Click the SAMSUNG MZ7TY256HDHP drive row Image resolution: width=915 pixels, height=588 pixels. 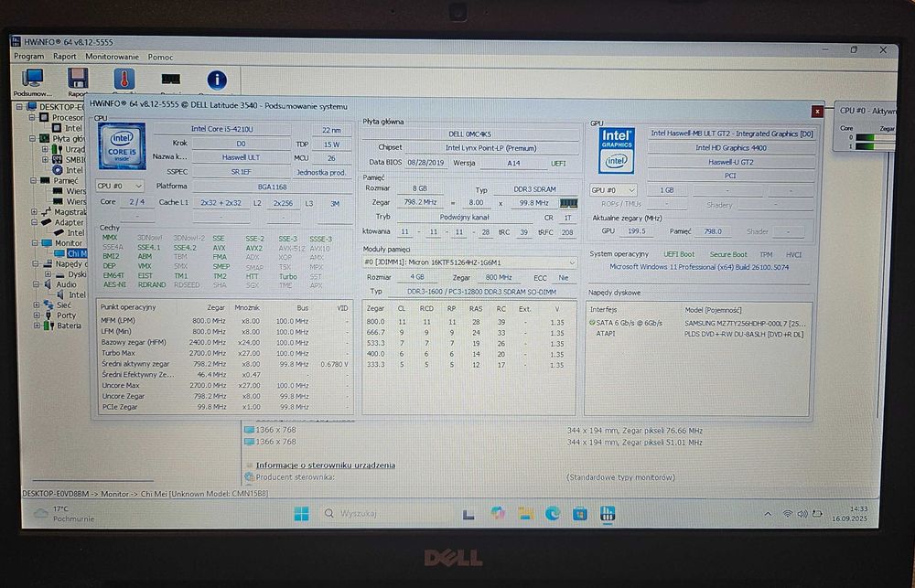[x=697, y=323]
